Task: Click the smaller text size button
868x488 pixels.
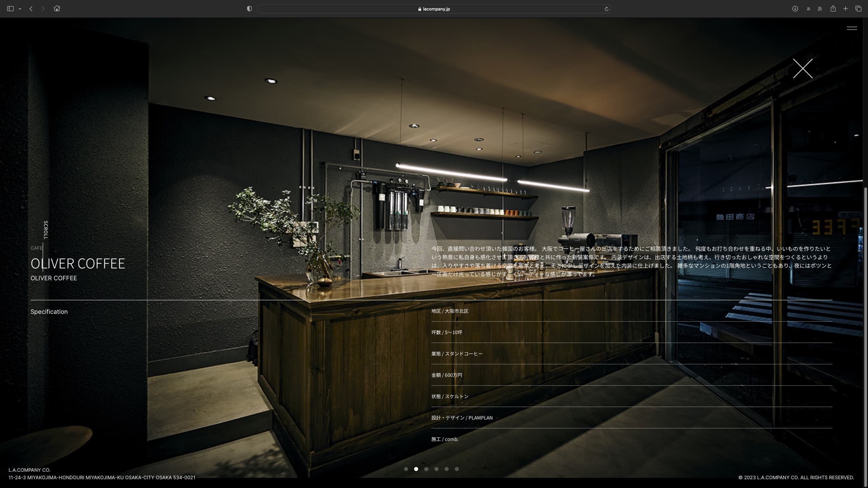Action: coord(808,9)
